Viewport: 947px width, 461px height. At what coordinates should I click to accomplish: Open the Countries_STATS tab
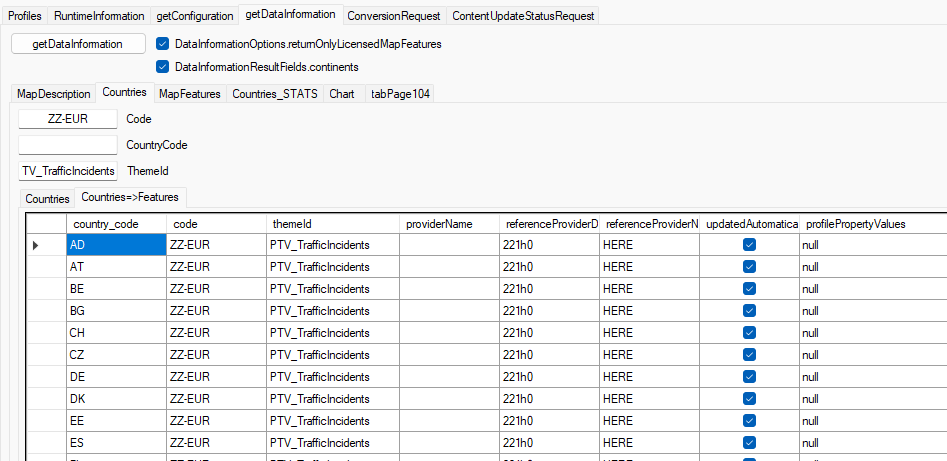pyautogui.click(x=274, y=94)
